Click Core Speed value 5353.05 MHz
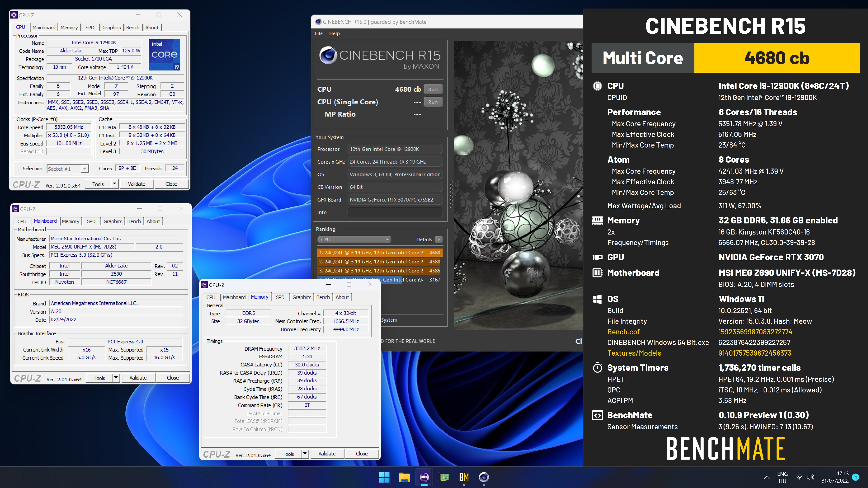This screenshot has height=488, width=868. point(69,127)
